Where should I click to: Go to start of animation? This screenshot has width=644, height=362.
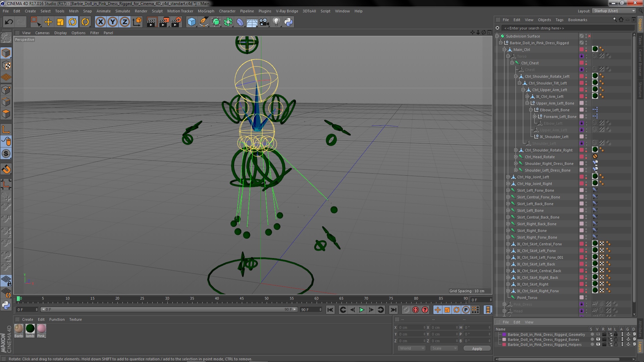[330, 310]
